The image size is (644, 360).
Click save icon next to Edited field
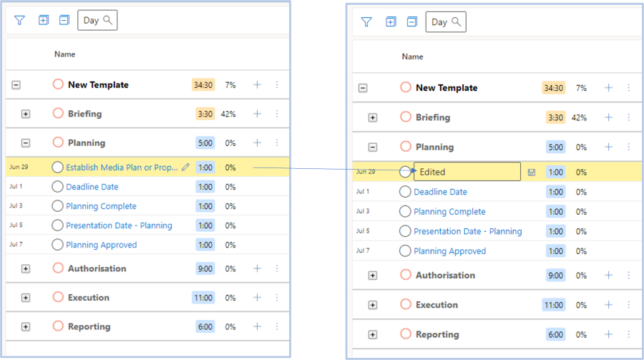point(532,172)
